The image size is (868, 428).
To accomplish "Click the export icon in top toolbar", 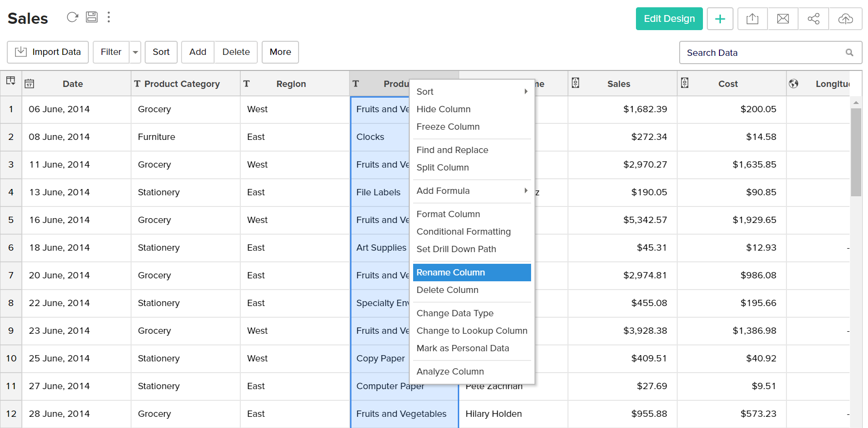I will coord(752,19).
